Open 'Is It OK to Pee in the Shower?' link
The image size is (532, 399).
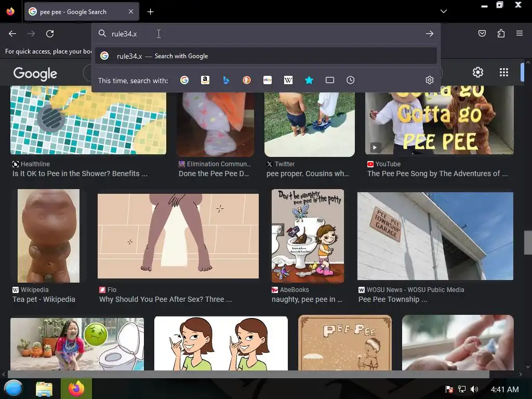79,174
